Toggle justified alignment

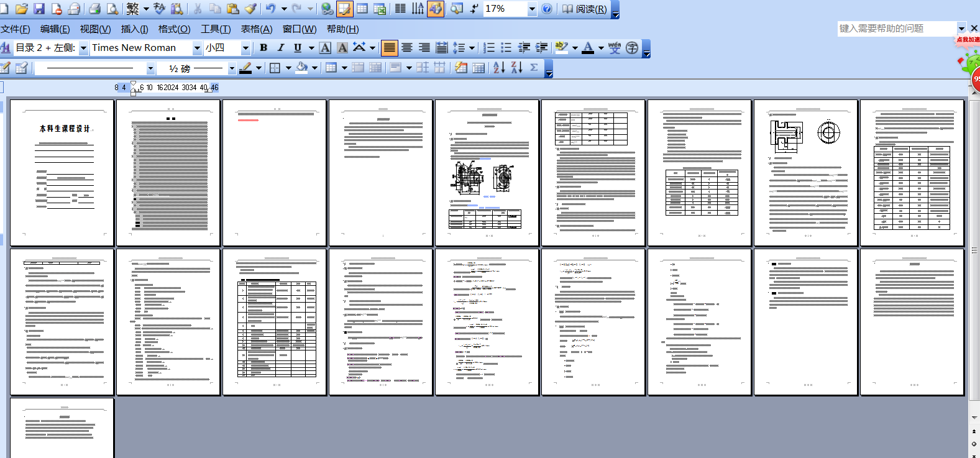click(x=389, y=48)
